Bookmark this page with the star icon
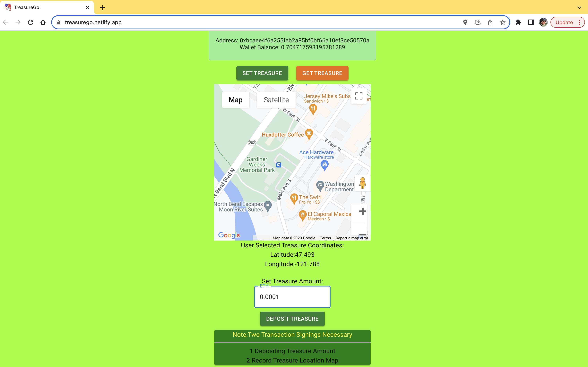The width and height of the screenshot is (588, 367). coord(503,22)
